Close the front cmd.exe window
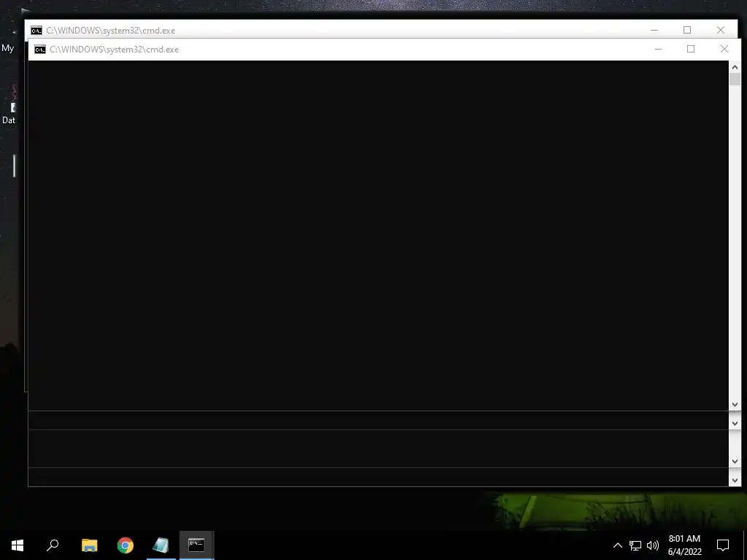 pyautogui.click(x=724, y=49)
